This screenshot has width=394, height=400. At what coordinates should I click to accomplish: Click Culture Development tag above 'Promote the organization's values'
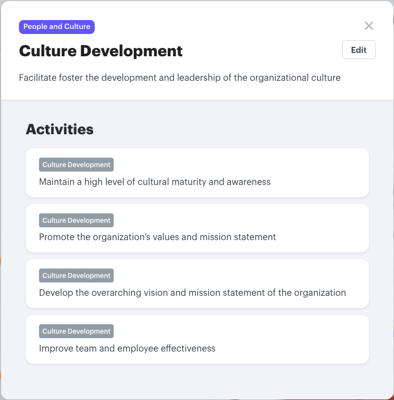[76, 220]
